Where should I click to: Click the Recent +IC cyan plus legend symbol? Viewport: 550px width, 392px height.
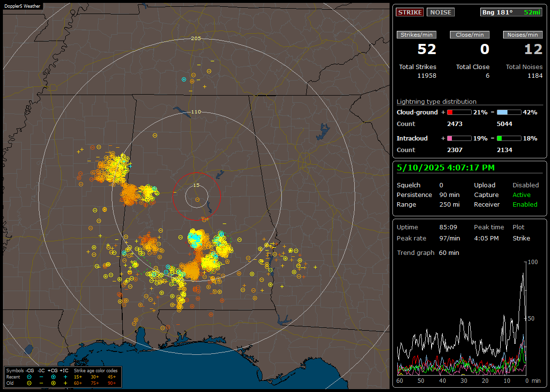click(x=65, y=377)
